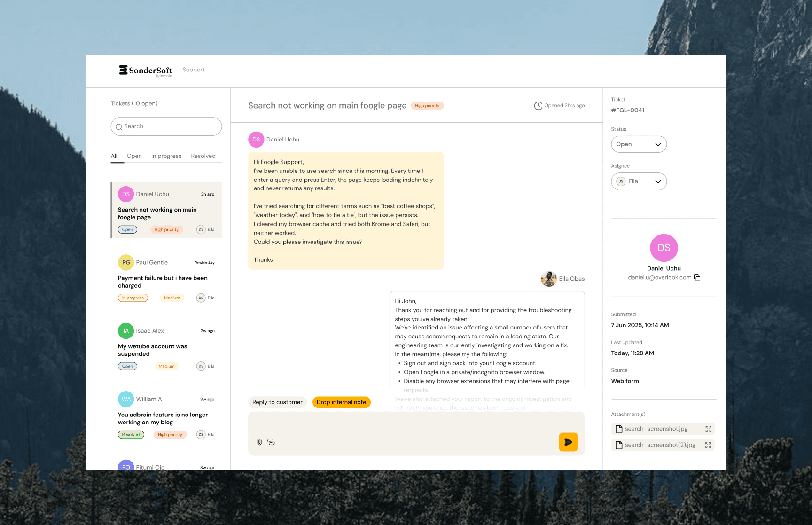Expand search_screenshot(2).jpg attachment preview
Screen dimensions: 812x525
coord(708,445)
